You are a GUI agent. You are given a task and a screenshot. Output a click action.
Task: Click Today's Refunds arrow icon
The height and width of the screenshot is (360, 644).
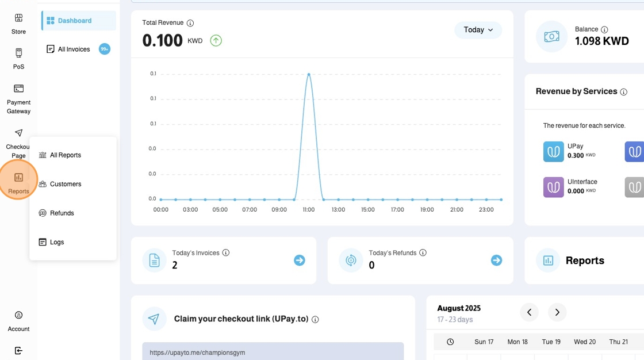click(x=496, y=261)
